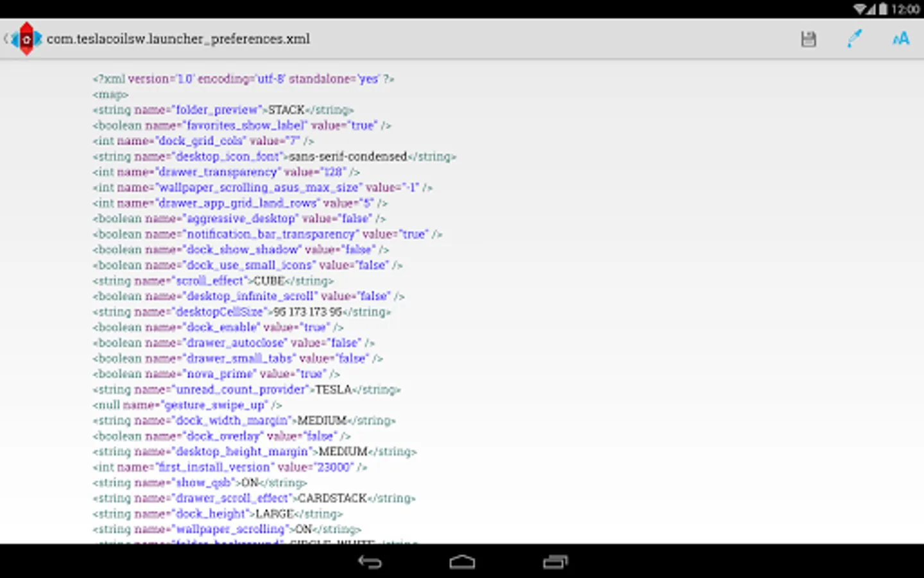
Task: Place cursor on dock_grid_cols line
Action: [x=203, y=141]
